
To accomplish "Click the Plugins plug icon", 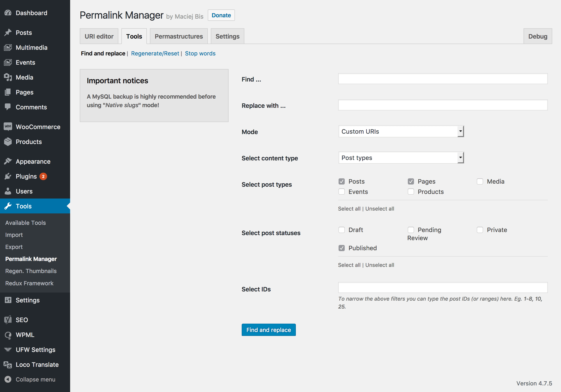I will click(x=8, y=176).
